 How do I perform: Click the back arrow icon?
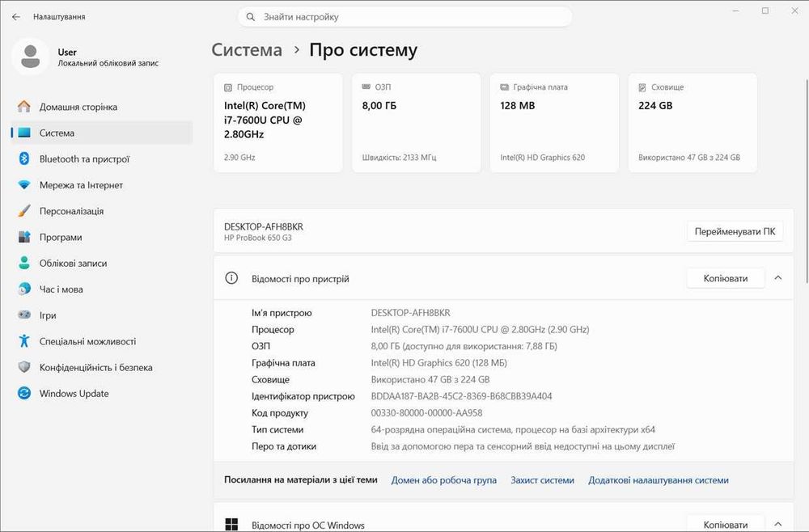(16, 17)
